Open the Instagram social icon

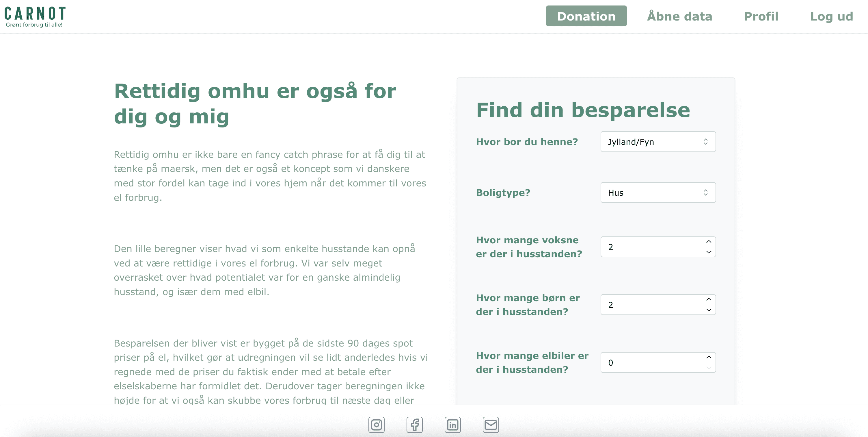pos(376,425)
